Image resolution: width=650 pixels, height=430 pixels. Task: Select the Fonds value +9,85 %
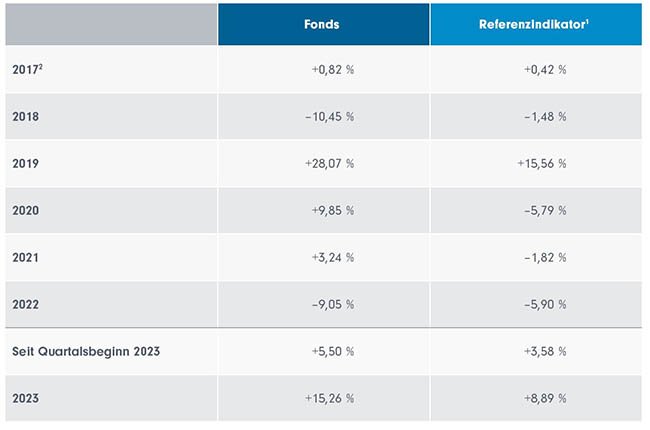click(333, 211)
